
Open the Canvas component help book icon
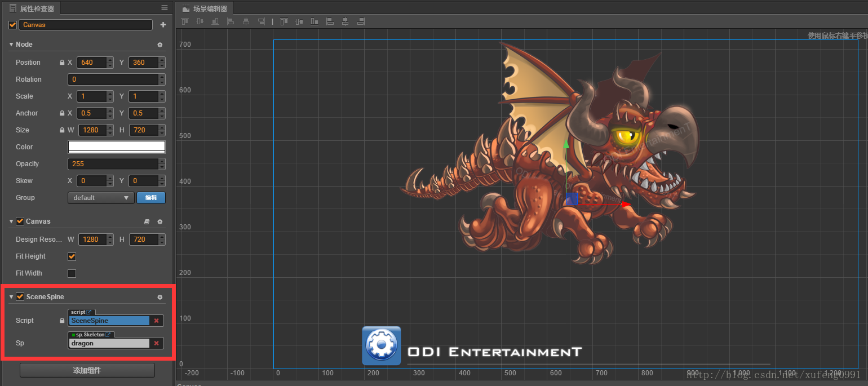click(147, 221)
